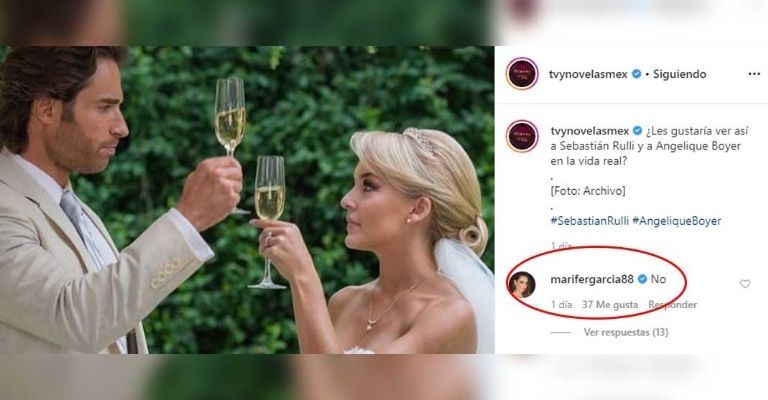Open marifergarcia88 username link
Image resolution: width=768 pixels, height=400 pixels.
click(592, 280)
